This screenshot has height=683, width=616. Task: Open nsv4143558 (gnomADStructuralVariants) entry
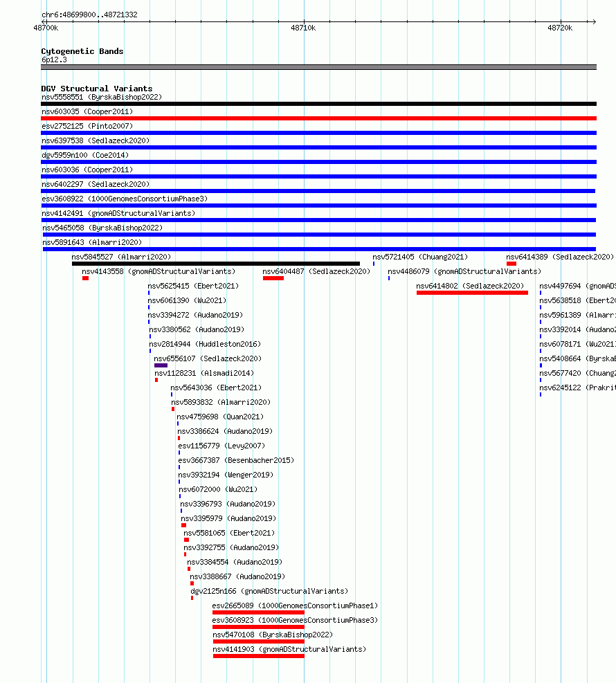point(158,271)
